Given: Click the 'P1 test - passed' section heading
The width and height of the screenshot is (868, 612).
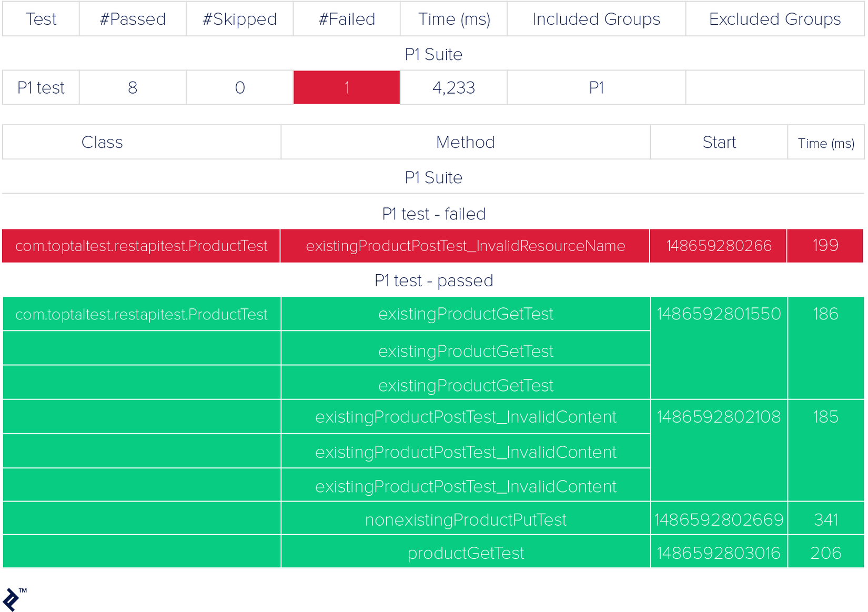Looking at the screenshot, I should 433,280.
